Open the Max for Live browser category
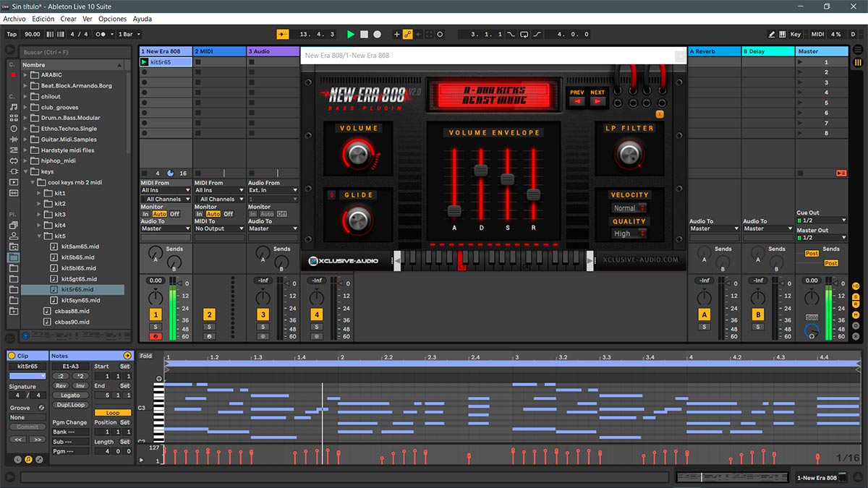Image resolution: width=868 pixels, height=488 pixels. click(14, 160)
